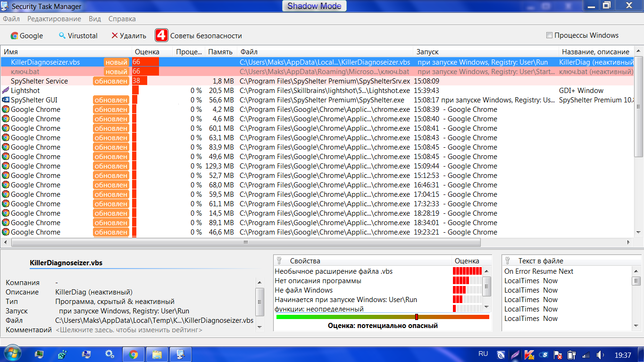Click the red score bar showing 38

[x=140, y=81]
